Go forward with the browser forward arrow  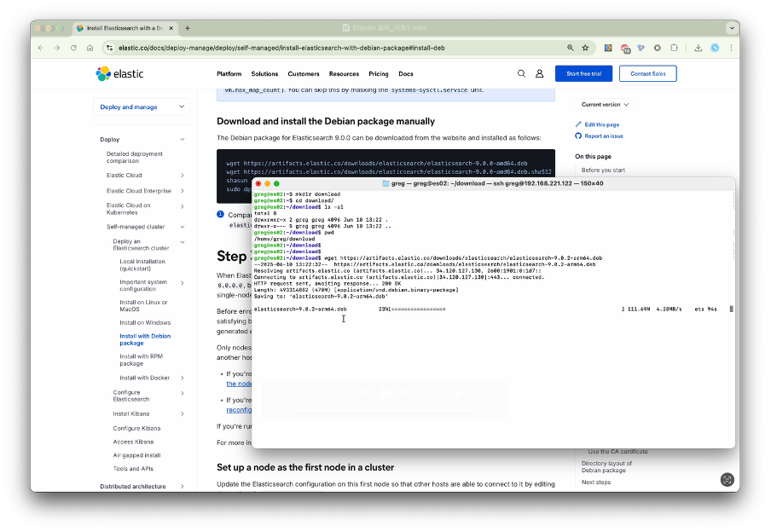57,48
